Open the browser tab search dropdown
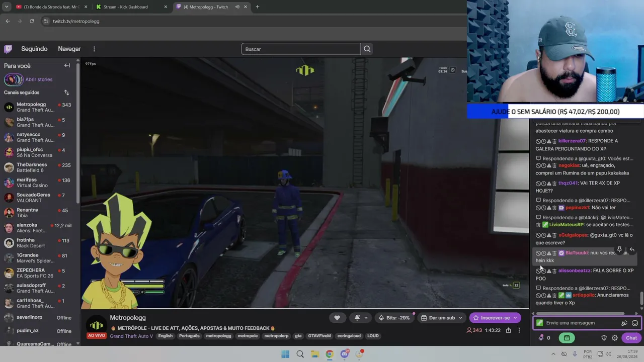This screenshot has width=644, height=362. (x=7, y=7)
